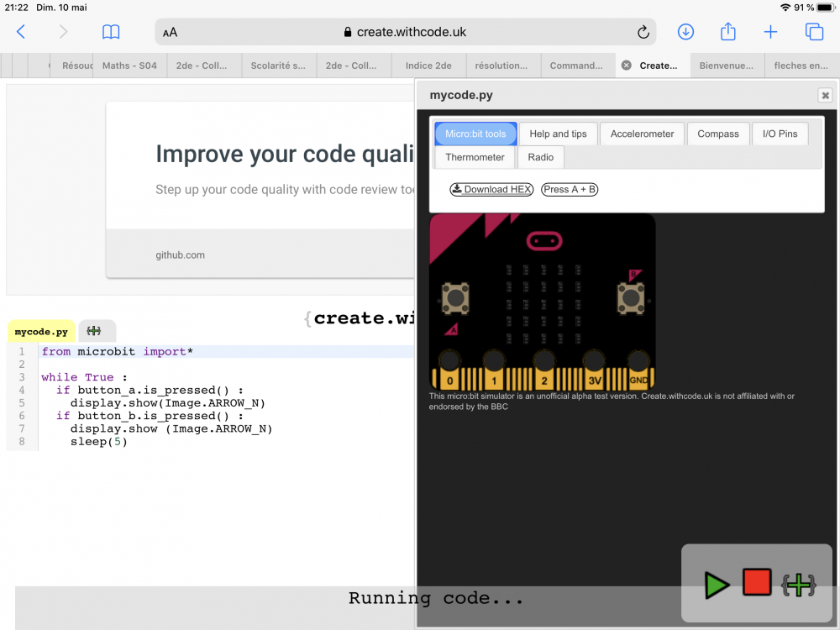Open the Compass tab

coord(717,134)
